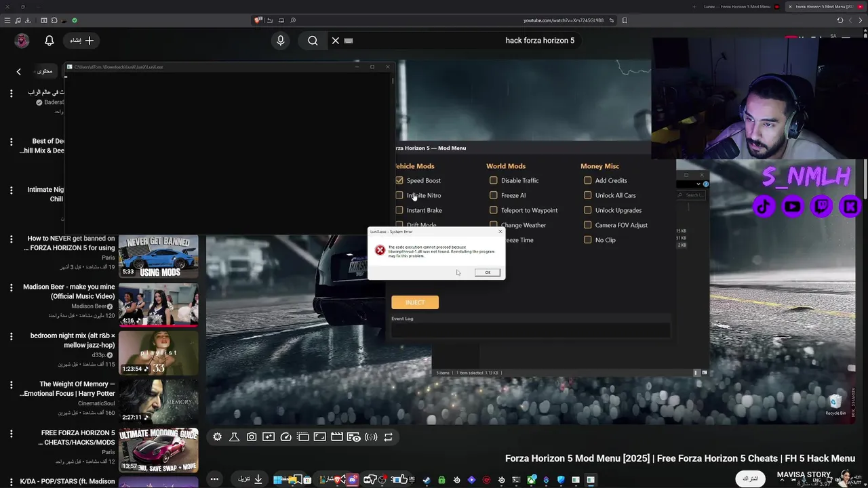Open options for How to NEVER get banned video

(x=11, y=239)
